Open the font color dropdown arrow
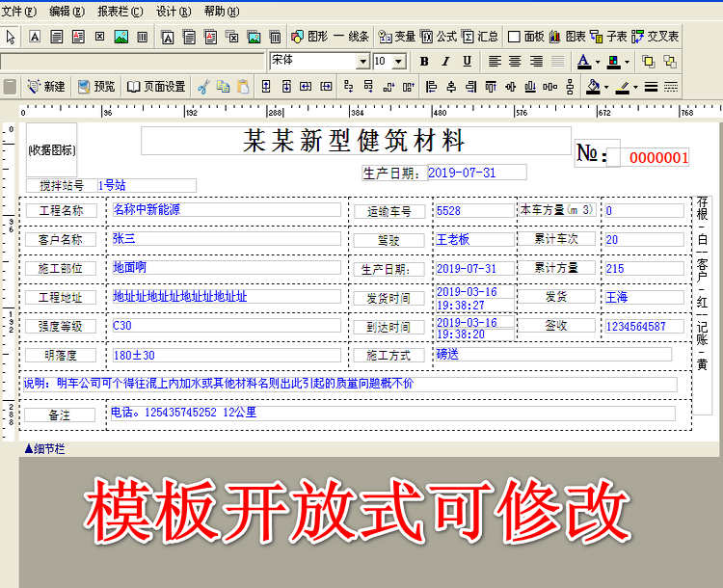Image resolution: width=723 pixels, height=588 pixels. tap(598, 62)
